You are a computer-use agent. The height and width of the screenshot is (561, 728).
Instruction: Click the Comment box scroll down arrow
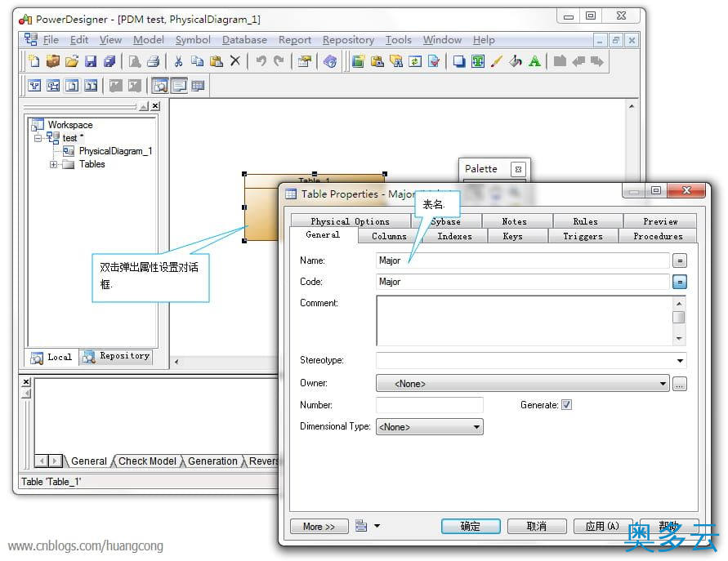(679, 339)
